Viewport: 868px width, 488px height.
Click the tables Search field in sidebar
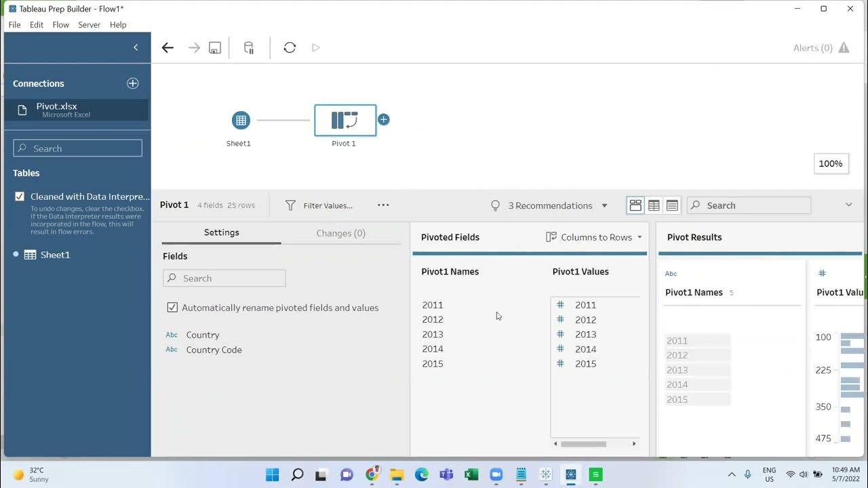pyautogui.click(x=78, y=148)
